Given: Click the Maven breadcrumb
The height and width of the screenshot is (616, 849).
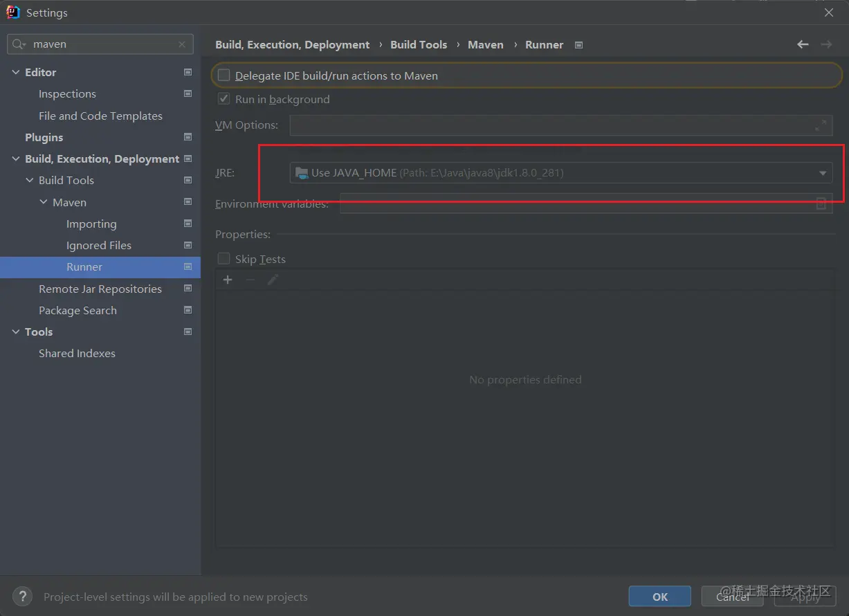Looking at the screenshot, I should [x=486, y=44].
